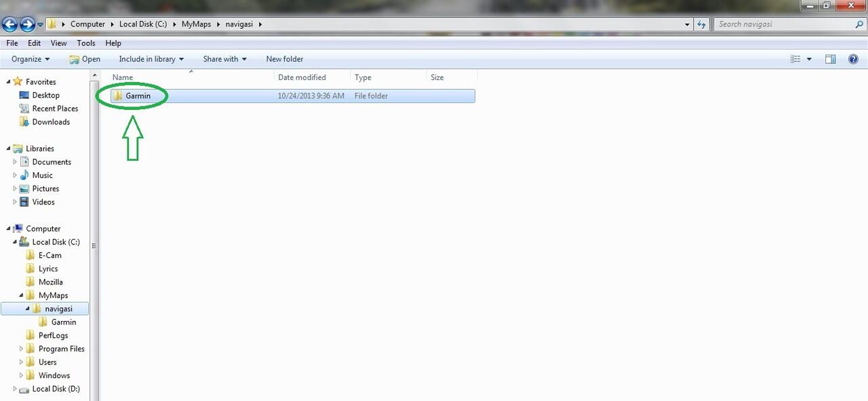The width and height of the screenshot is (868, 401).
Task: Open the Edit menu
Action: click(34, 43)
